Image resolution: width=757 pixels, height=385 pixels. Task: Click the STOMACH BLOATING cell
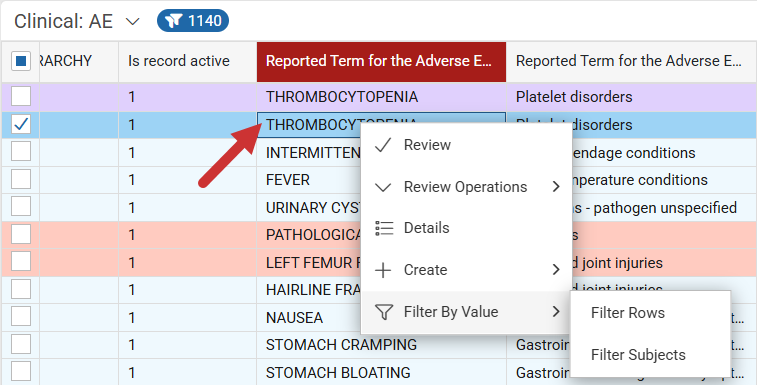(x=381, y=372)
